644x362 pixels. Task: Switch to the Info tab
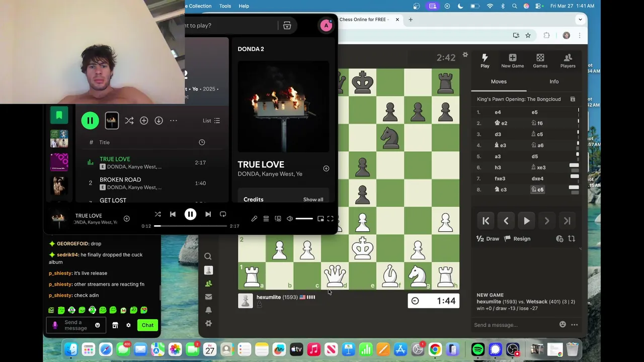coord(554,81)
